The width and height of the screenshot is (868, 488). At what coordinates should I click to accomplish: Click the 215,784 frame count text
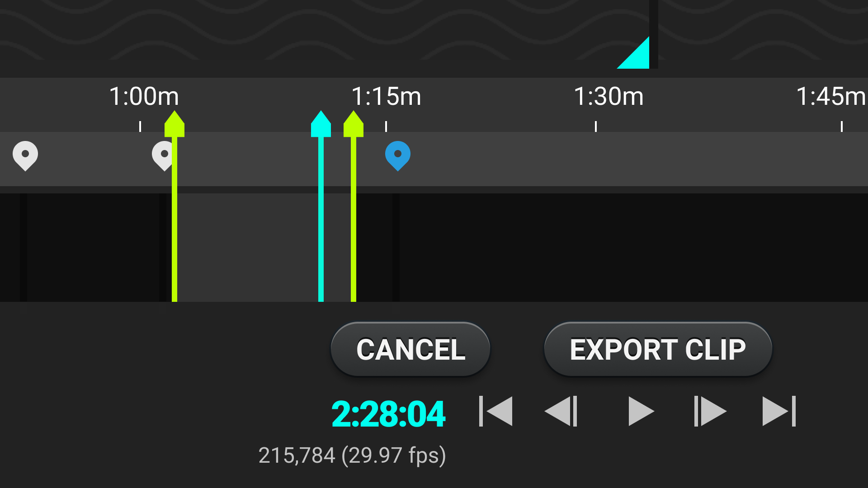(297, 455)
